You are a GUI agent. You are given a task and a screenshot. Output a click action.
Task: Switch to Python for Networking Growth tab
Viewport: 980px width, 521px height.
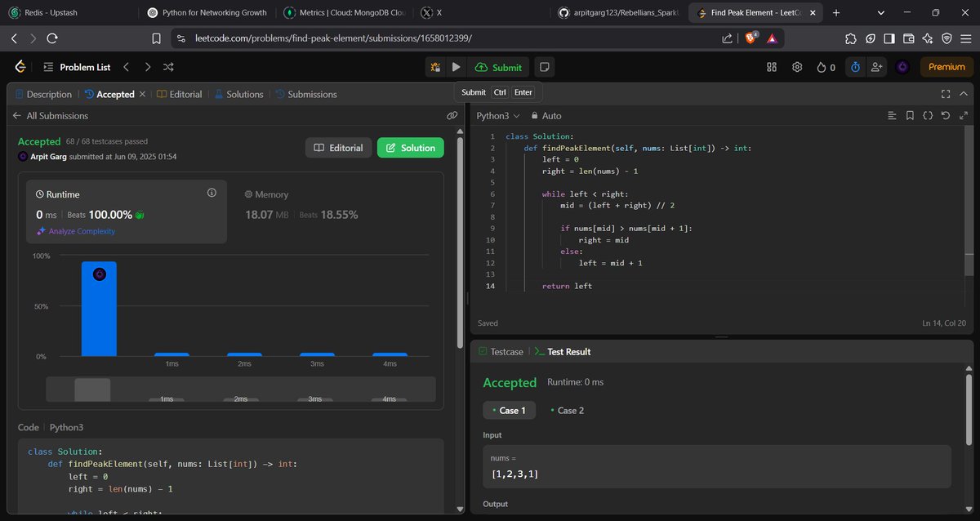(208, 13)
